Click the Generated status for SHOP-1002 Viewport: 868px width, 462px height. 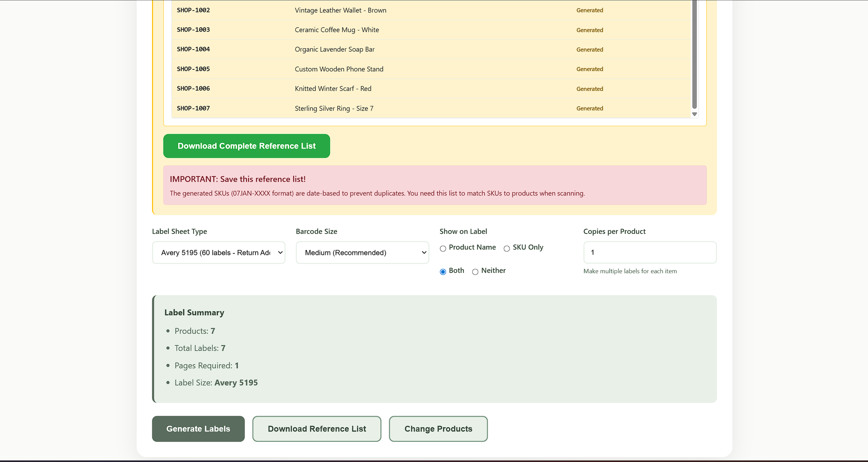[589, 10]
